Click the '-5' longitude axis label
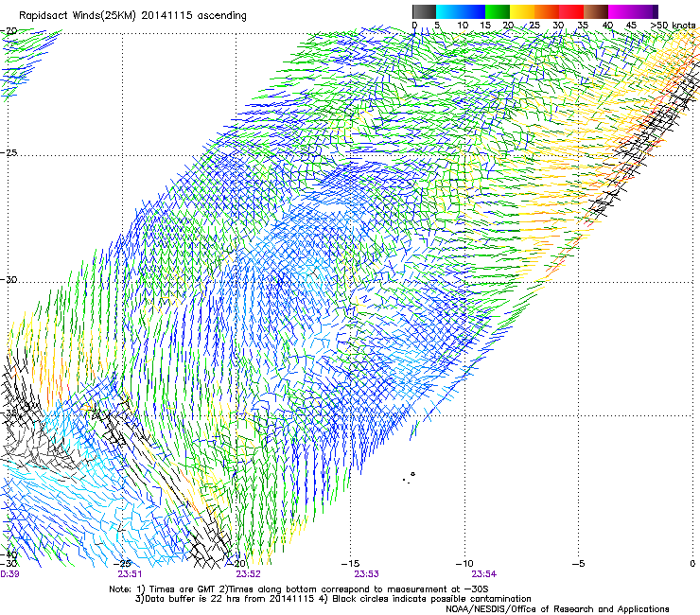The height and width of the screenshot is (615, 700). 579,564
